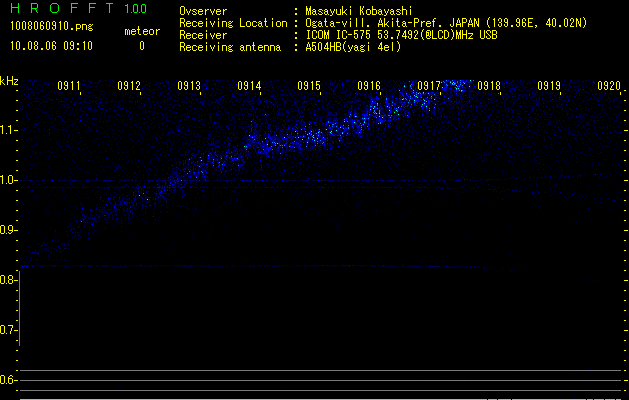Click the 1.0 frequency axis label
This screenshot has height=400, width=629.
point(8,180)
